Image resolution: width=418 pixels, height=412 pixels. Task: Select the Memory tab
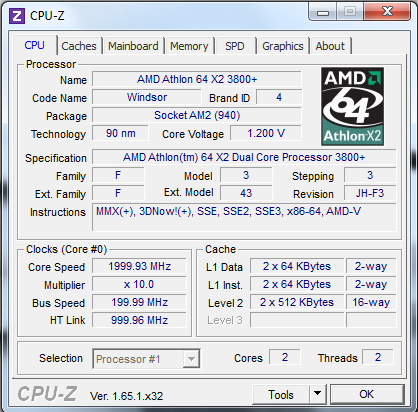click(189, 46)
